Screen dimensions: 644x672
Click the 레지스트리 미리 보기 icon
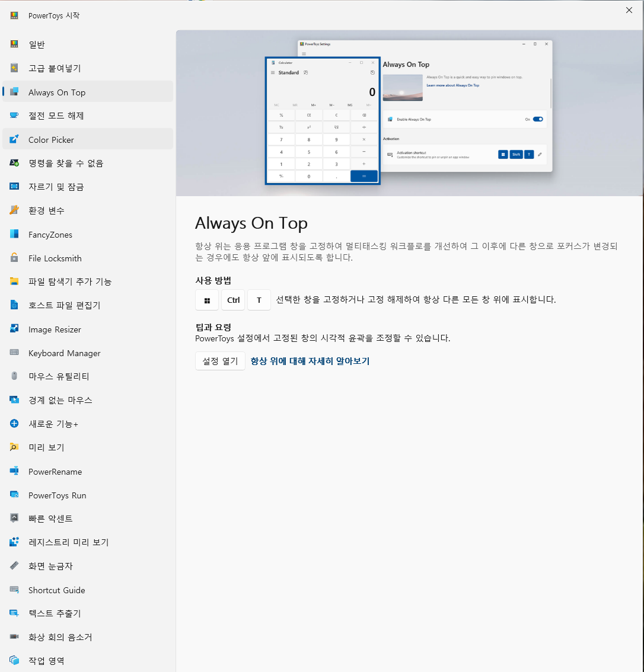click(x=14, y=542)
